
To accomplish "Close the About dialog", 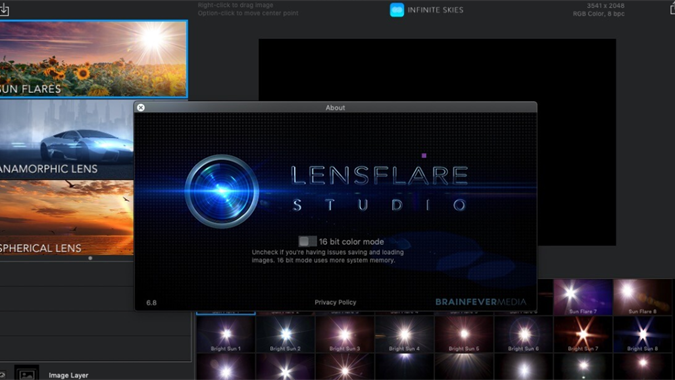I will coord(141,108).
